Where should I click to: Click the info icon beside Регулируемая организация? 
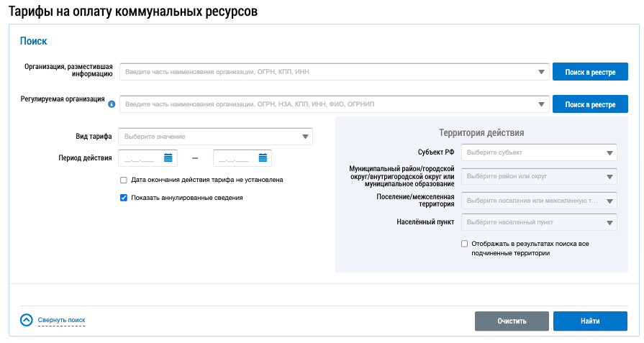112,104
